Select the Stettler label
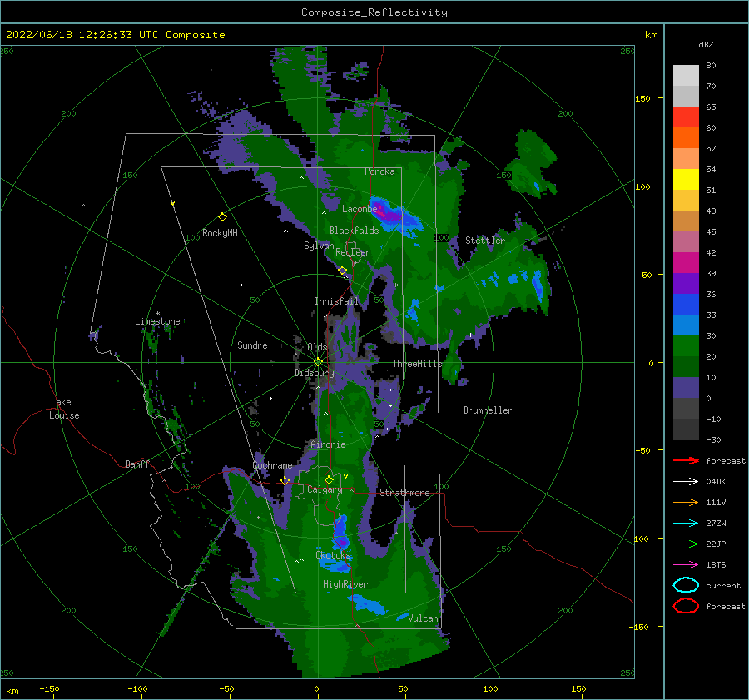This screenshot has height=700, width=749. click(x=485, y=241)
